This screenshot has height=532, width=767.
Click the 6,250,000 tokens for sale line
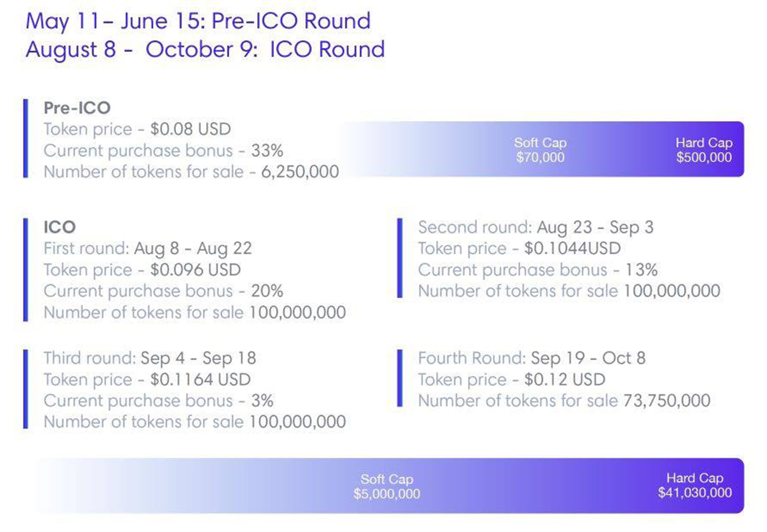[191, 172]
